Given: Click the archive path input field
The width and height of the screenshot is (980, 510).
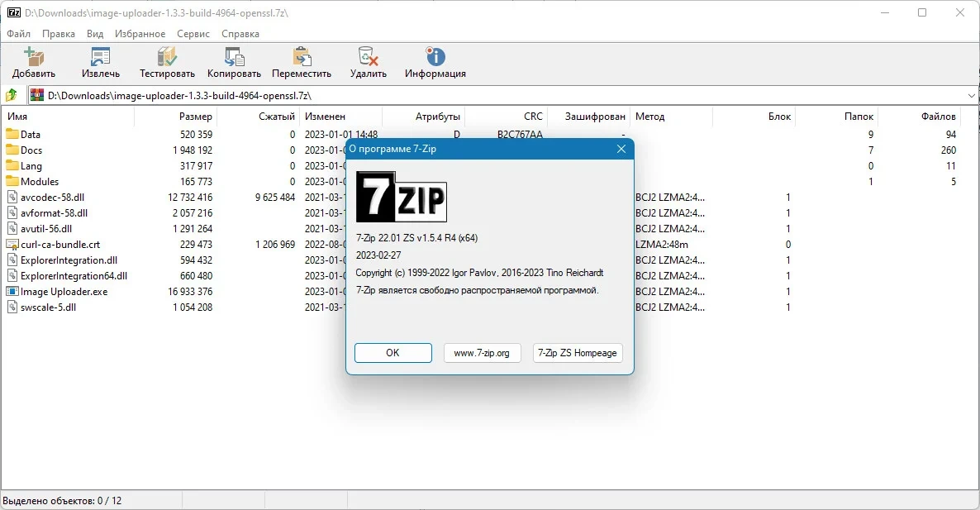Looking at the screenshot, I should (x=503, y=96).
